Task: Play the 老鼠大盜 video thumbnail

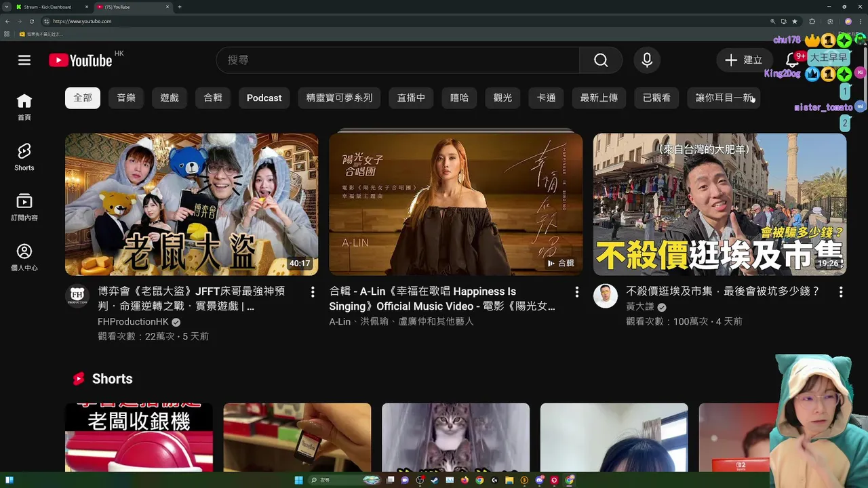Action: 191,204
